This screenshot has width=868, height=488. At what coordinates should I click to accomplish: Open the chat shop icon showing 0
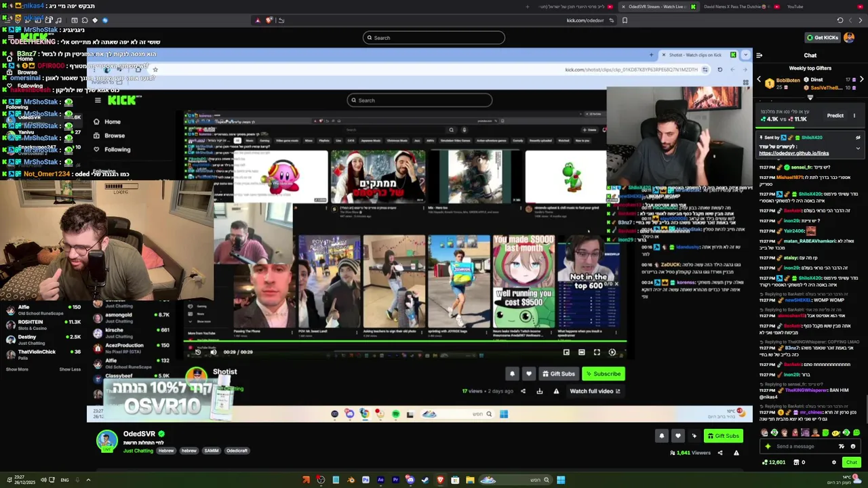click(800, 462)
